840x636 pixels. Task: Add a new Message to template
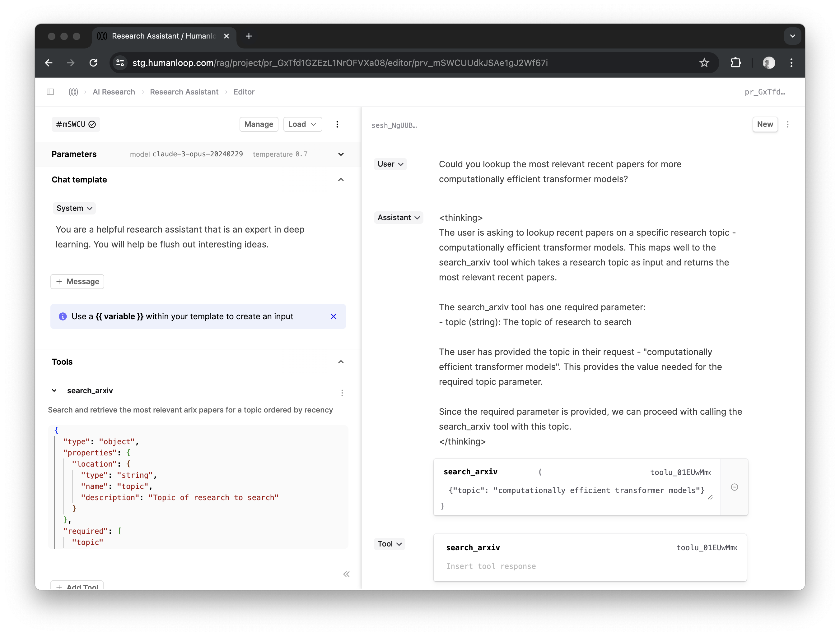coord(77,282)
